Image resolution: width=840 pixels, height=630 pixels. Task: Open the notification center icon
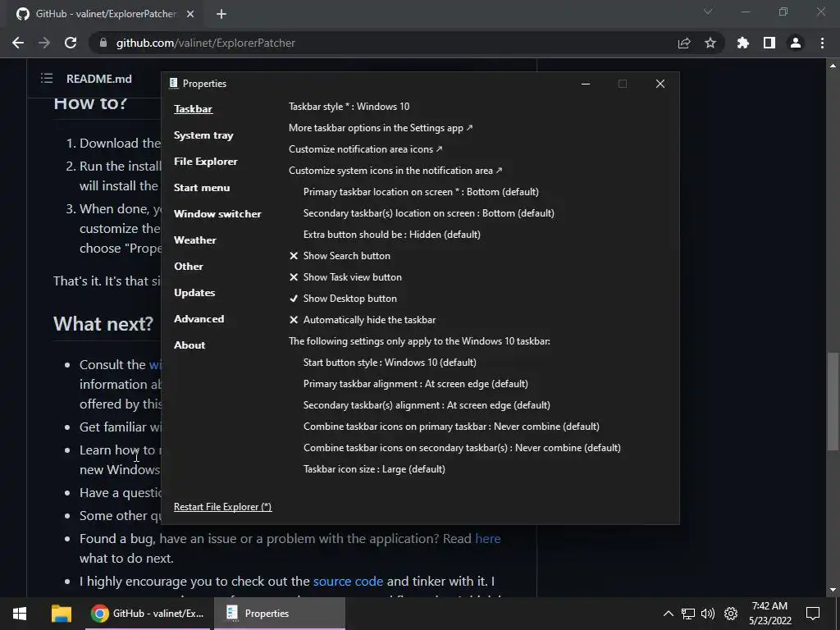[813, 614]
